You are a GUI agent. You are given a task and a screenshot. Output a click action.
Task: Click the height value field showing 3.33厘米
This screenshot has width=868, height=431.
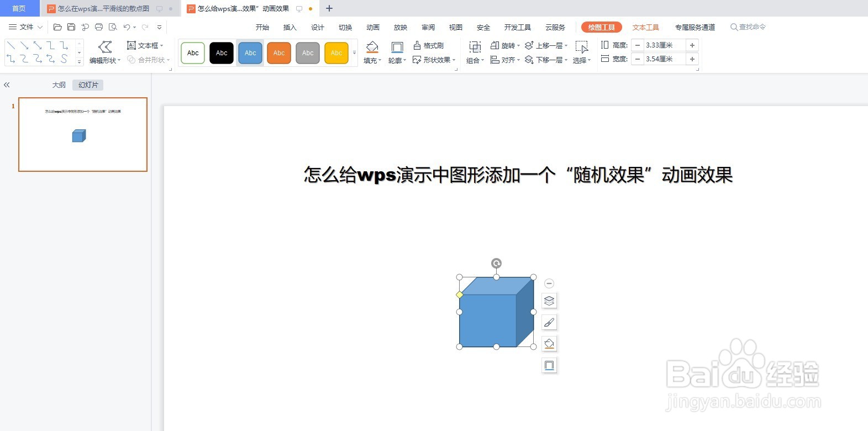coord(665,45)
